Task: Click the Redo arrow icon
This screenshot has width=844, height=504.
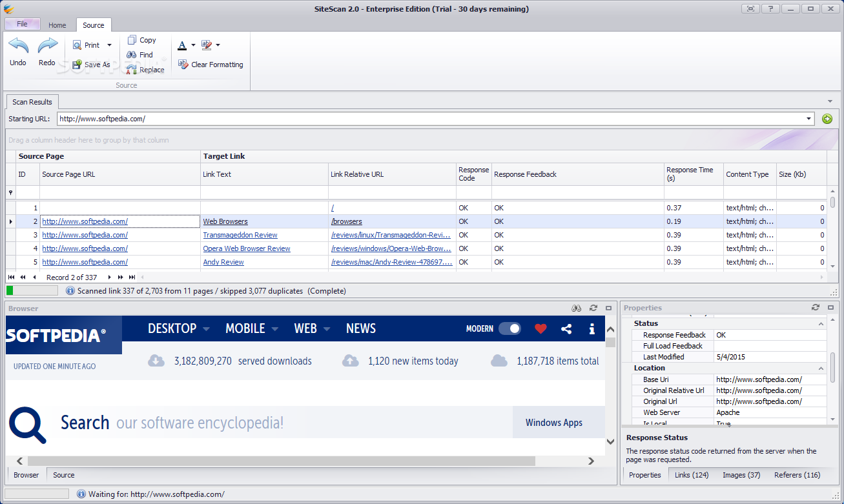Action: 47,46
